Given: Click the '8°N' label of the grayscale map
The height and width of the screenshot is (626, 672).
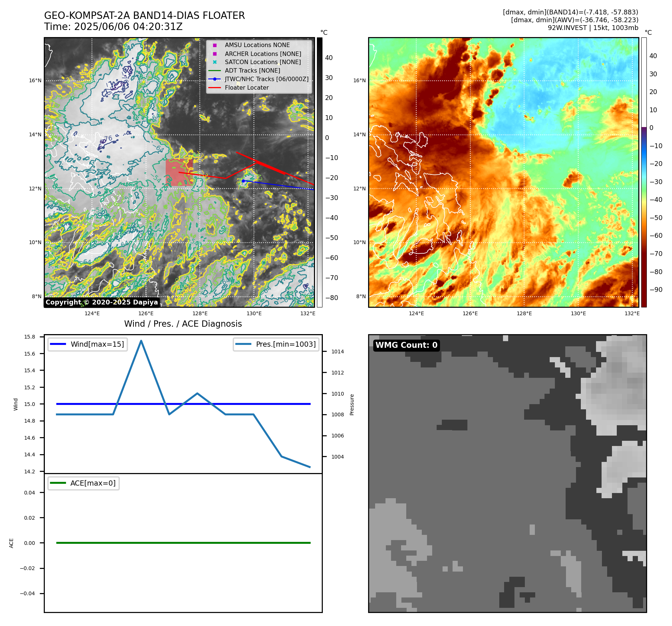Looking at the screenshot, I should click(x=36, y=296).
